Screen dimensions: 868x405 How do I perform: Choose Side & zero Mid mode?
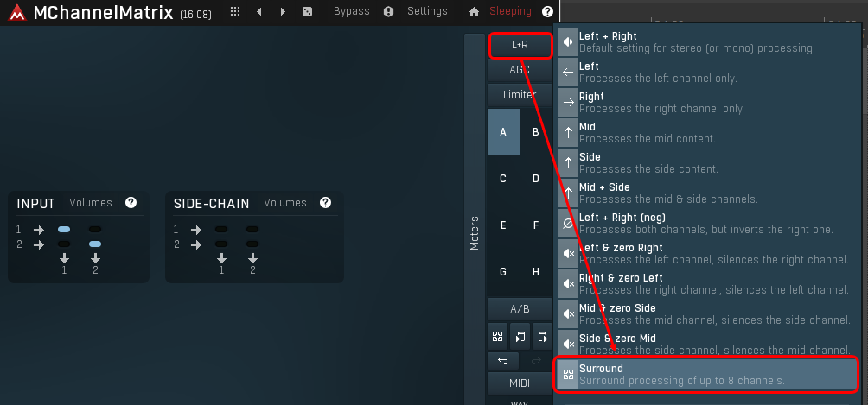tap(707, 344)
